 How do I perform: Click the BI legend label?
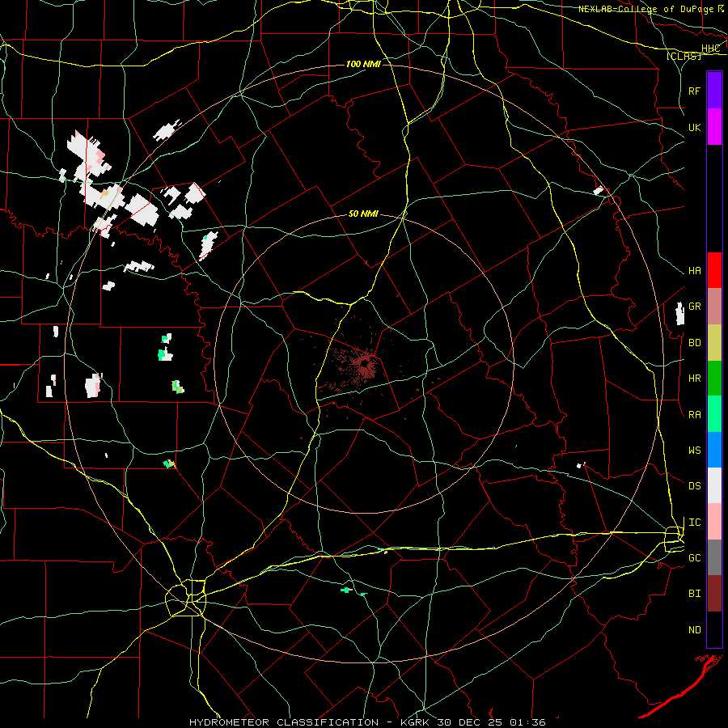point(694,594)
